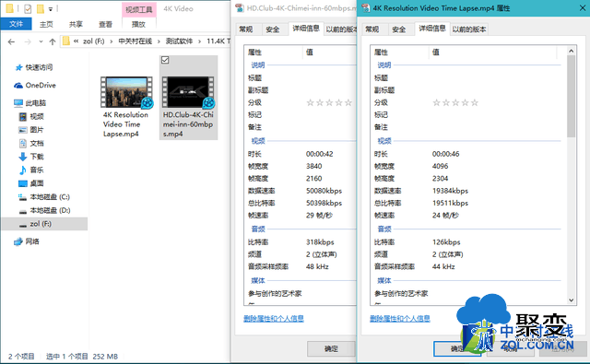Click 确定 button in Time Lapse properties

pos(457,349)
